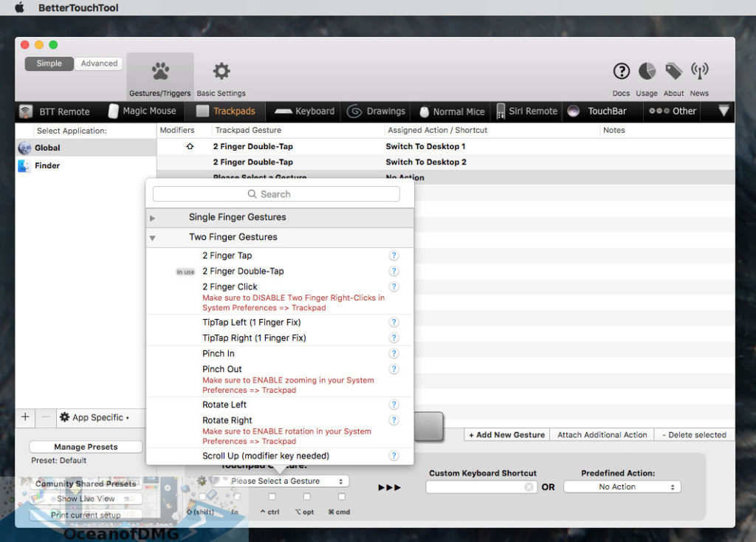756x542 pixels.
Task: Choose Pinch In gesture
Action: click(x=219, y=354)
